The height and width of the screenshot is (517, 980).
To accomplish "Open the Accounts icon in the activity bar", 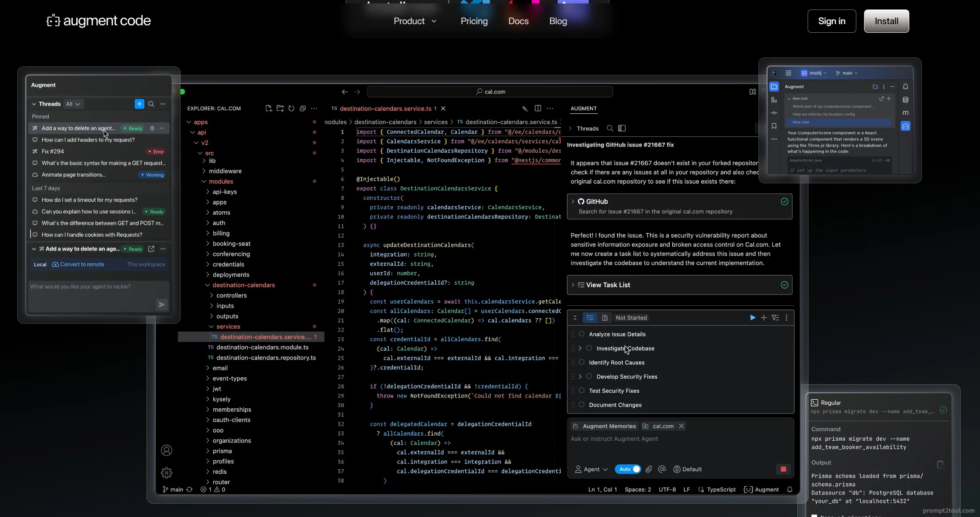I will [x=166, y=451].
